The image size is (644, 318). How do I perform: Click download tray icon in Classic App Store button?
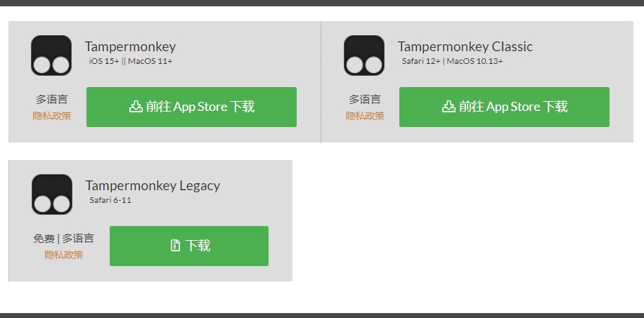point(449,107)
